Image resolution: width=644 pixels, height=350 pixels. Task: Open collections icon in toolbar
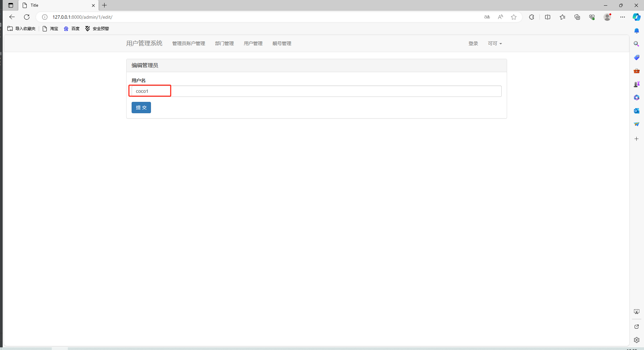click(577, 17)
